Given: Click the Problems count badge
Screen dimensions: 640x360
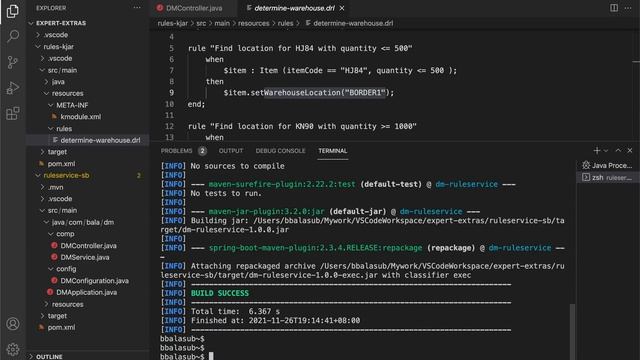Looking at the screenshot, I should [202, 151].
